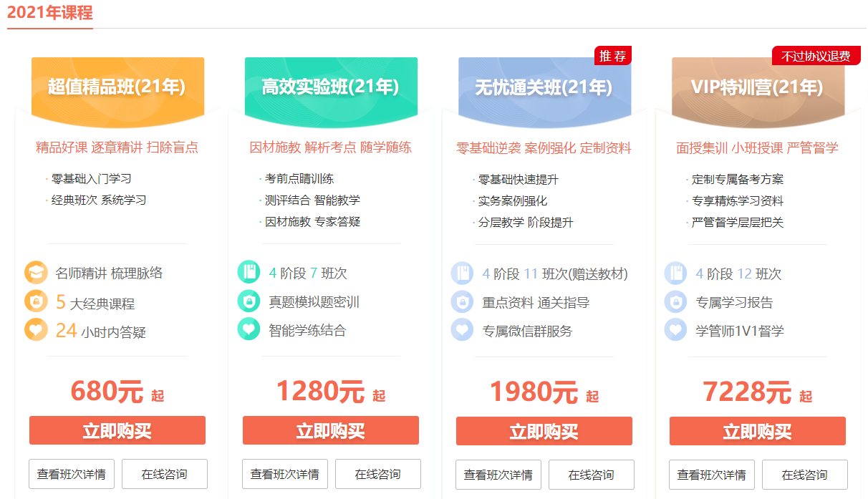This screenshot has height=499, width=868.
Task: Expand 查看班次详情 under 无忧通关班
Action: click(x=498, y=474)
